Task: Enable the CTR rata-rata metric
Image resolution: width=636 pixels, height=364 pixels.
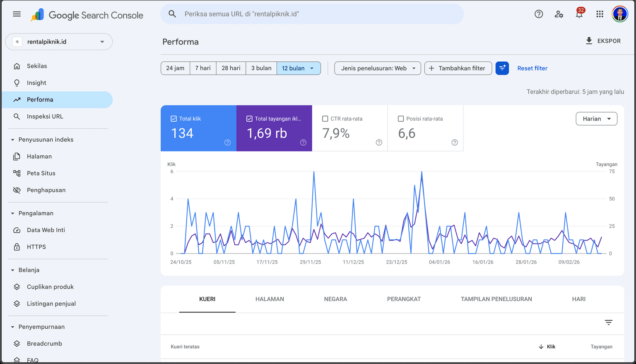Action: point(325,118)
